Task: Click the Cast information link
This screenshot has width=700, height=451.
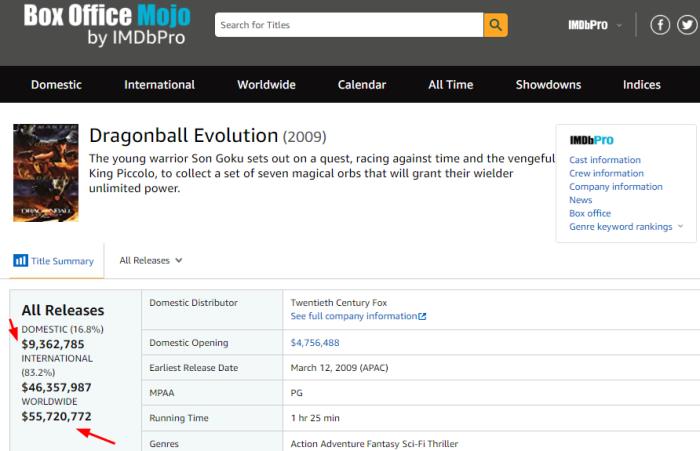Action: coord(605,160)
